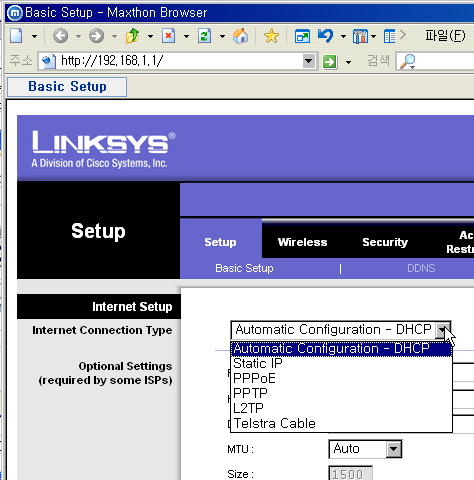Viewport: 474px width, 480px height.
Task: Click the sidebar panel layout icon
Action: click(x=389, y=36)
